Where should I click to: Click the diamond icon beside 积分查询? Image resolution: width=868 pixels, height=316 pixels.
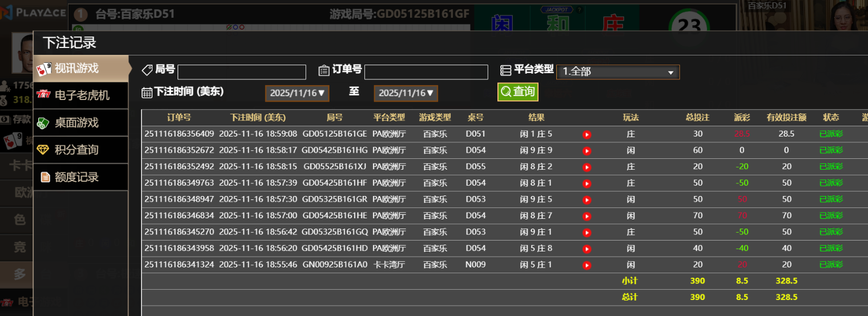click(43, 150)
